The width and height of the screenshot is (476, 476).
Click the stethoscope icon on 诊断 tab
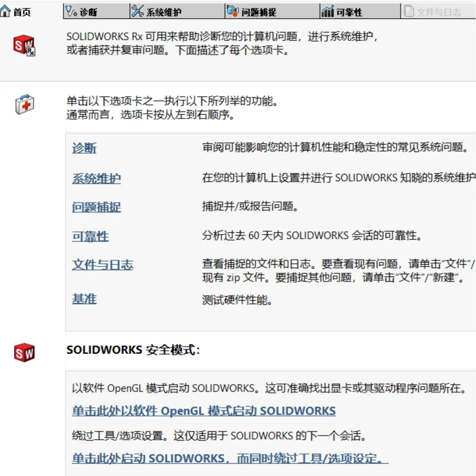pyautogui.click(x=71, y=11)
